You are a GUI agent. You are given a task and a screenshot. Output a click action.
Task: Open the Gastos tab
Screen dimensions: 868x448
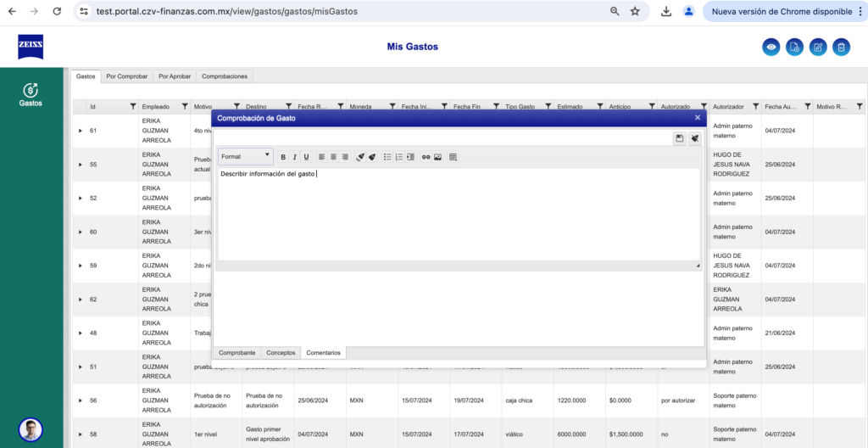(x=86, y=76)
